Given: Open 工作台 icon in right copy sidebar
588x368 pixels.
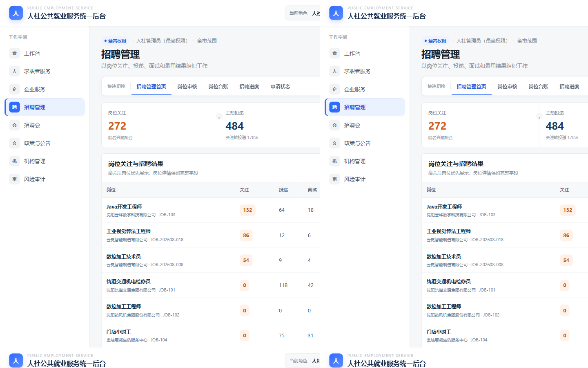Looking at the screenshot, I should tap(335, 53).
